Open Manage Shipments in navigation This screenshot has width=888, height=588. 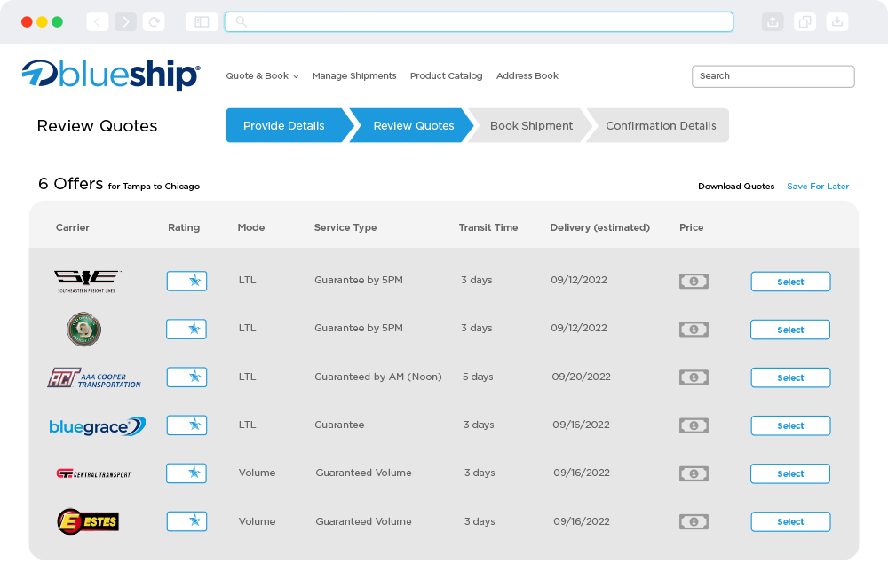tap(354, 76)
